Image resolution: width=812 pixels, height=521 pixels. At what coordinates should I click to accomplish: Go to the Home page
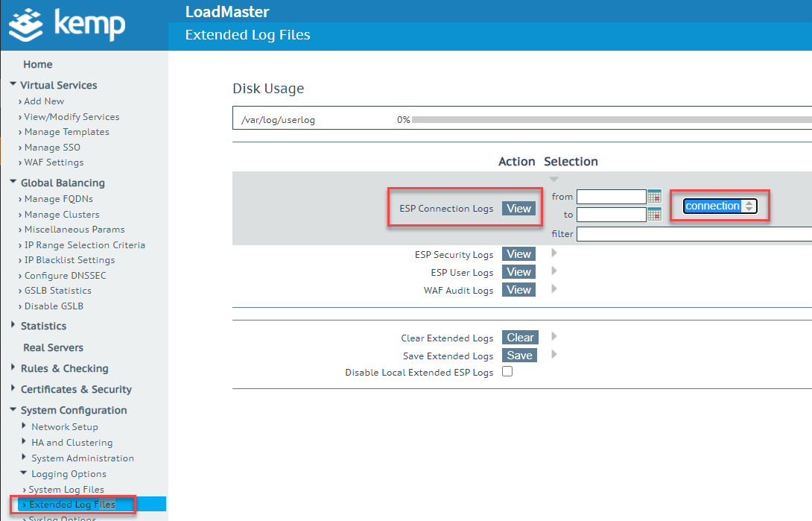[x=37, y=64]
